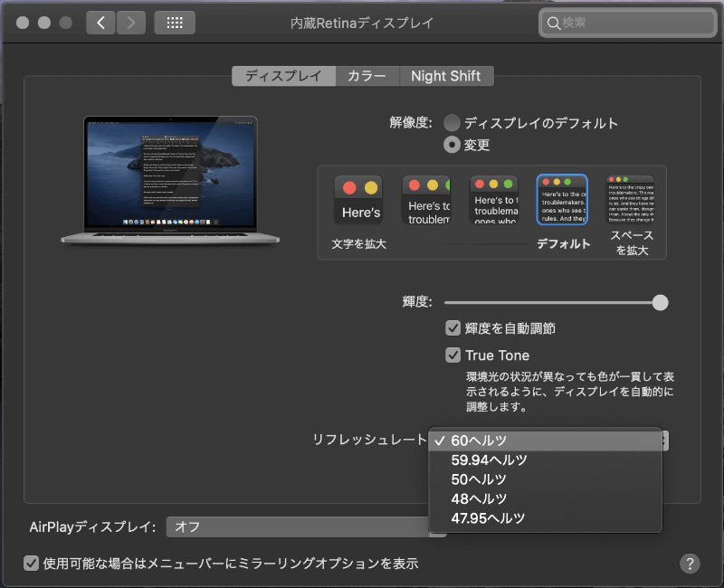The height and width of the screenshot is (588, 724).
Task: Click the search field labeled 検索
Action: tap(627, 23)
